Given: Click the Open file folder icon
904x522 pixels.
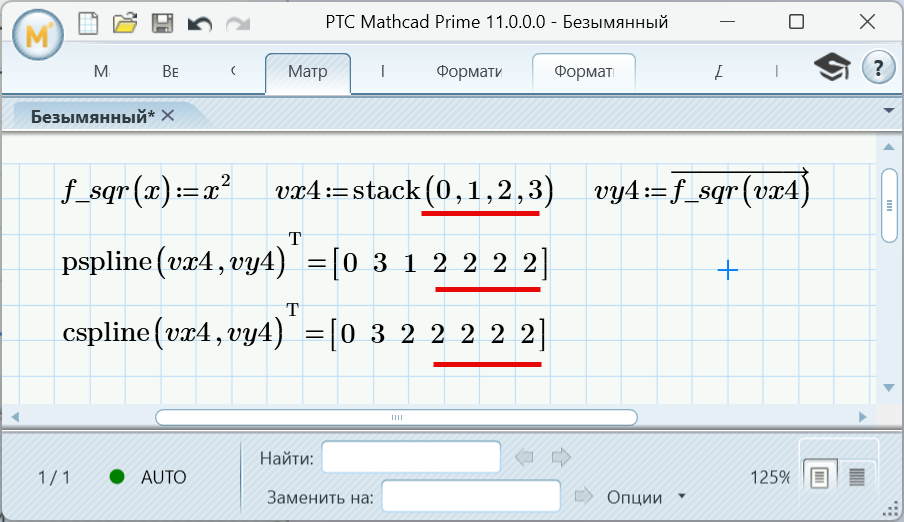Looking at the screenshot, I should coord(125,22).
